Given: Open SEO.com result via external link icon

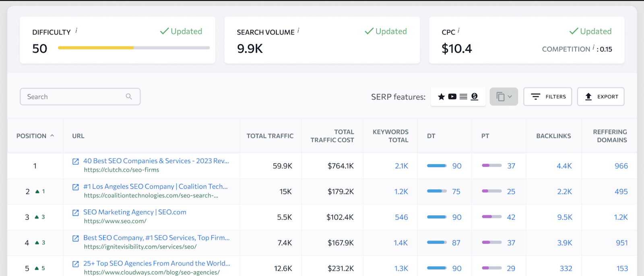Looking at the screenshot, I should (76, 212).
